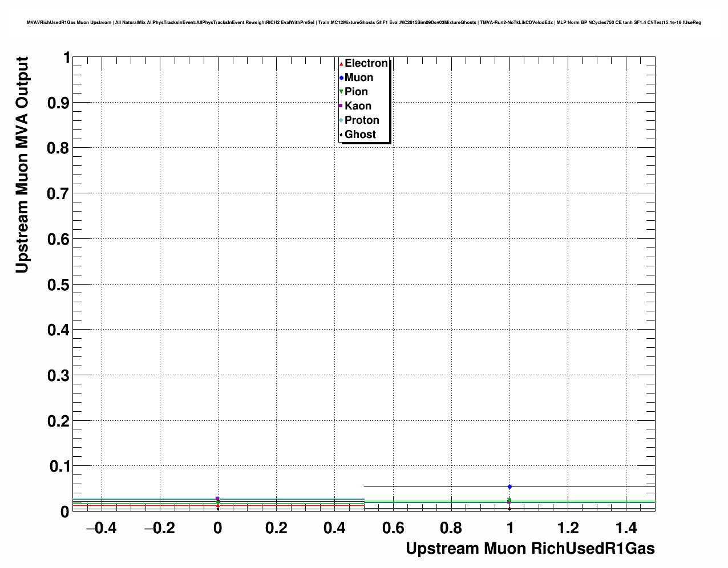The height and width of the screenshot is (568, 728).
Task: Select the purple Kaon square legend marker
Action: [x=341, y=106]
